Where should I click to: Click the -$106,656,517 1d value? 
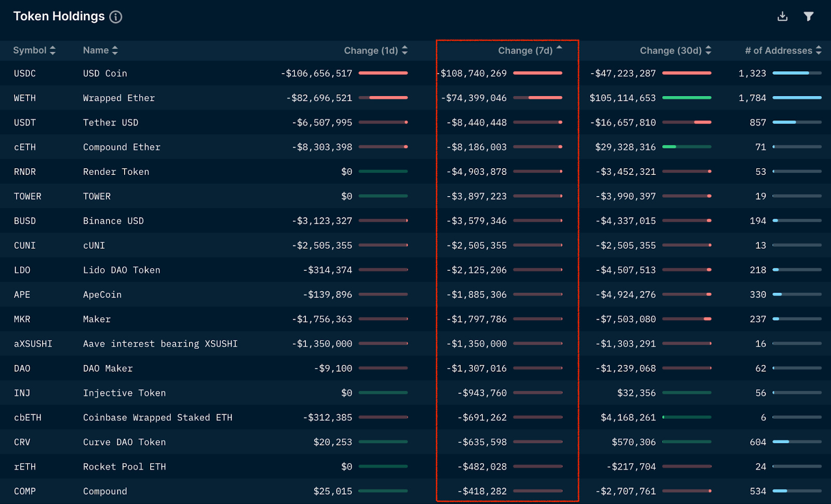tap(316, 74)
